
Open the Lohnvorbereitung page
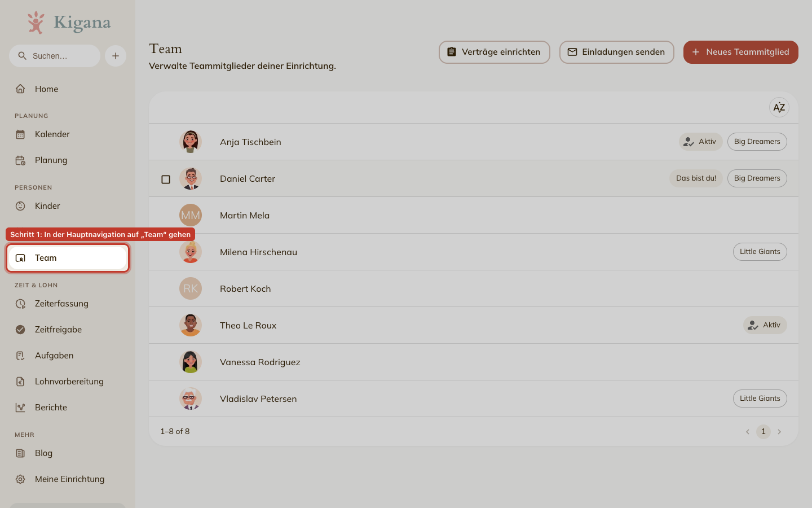click(x=68, y=382)
